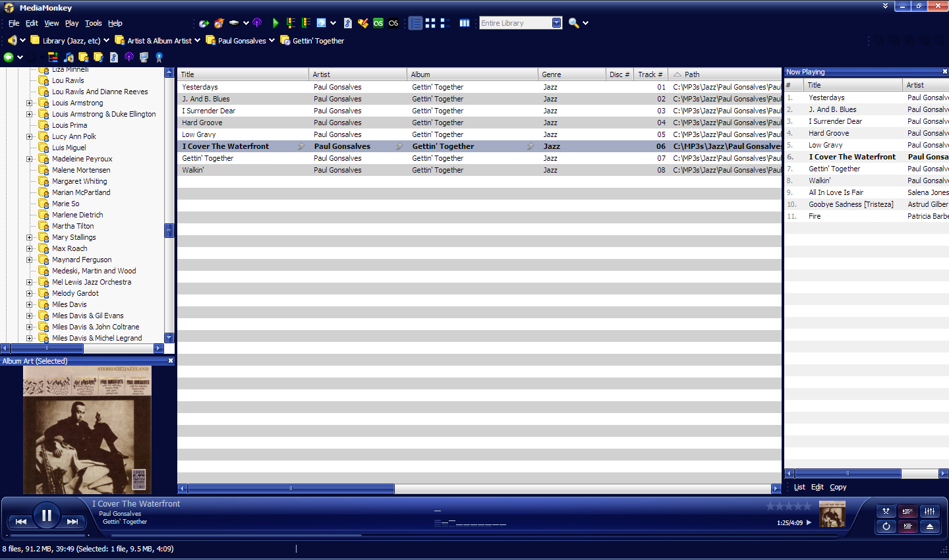Toggle the column browser view button
This screenshot has width=949, height=560.
coord(465,23)
